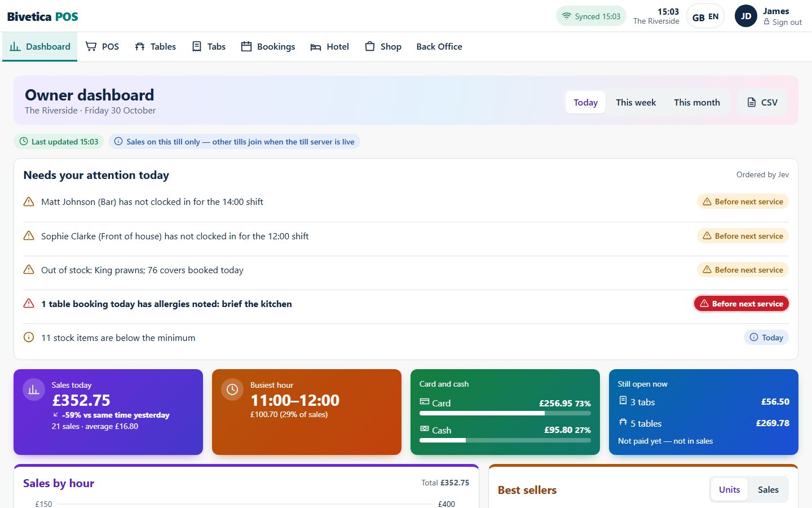The width and height of the screenshot is (812, 508).
Task: Click the Sales today £352.75 figure
Action: click(x=81, y=400)
